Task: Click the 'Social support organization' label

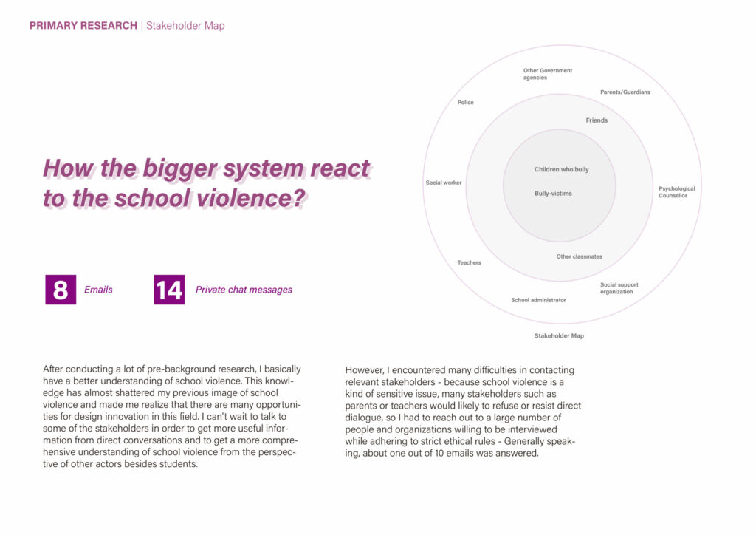Action: (619, 288)
